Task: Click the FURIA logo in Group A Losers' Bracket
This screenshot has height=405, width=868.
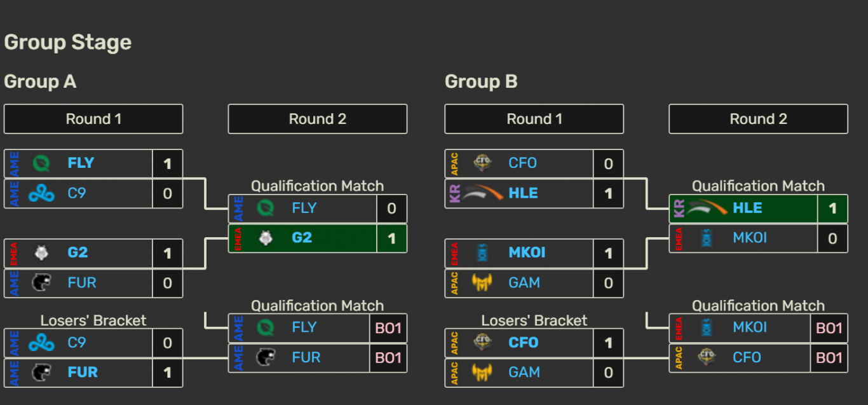Action: coord(42,373)
